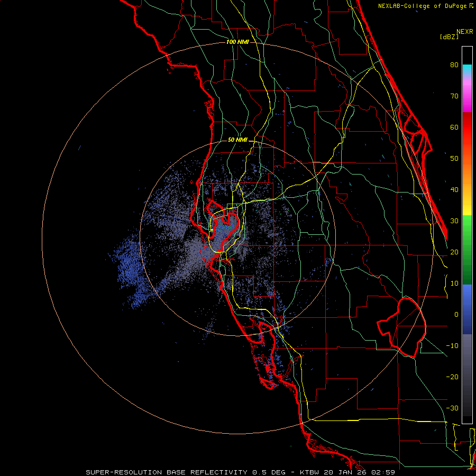Screen dimensions: 476x476
Task: Click the 50 value on the dBZ scale
Action: [454, 159]
